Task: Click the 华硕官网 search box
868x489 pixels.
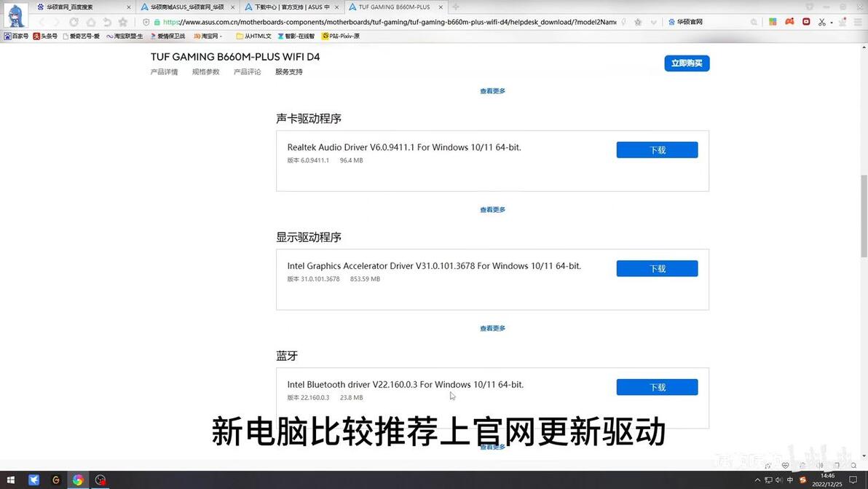Action: point(711,22)
